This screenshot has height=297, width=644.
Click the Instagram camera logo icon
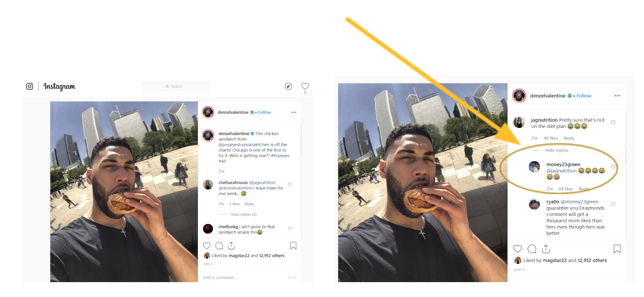[30, 86]
